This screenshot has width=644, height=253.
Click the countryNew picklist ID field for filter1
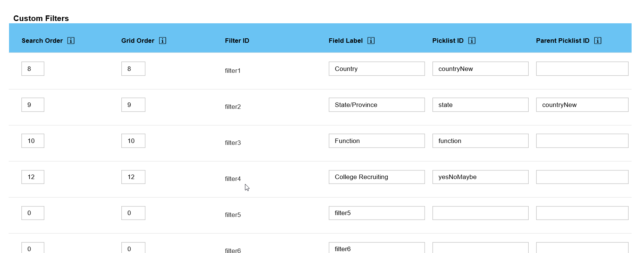click(480, 69)
